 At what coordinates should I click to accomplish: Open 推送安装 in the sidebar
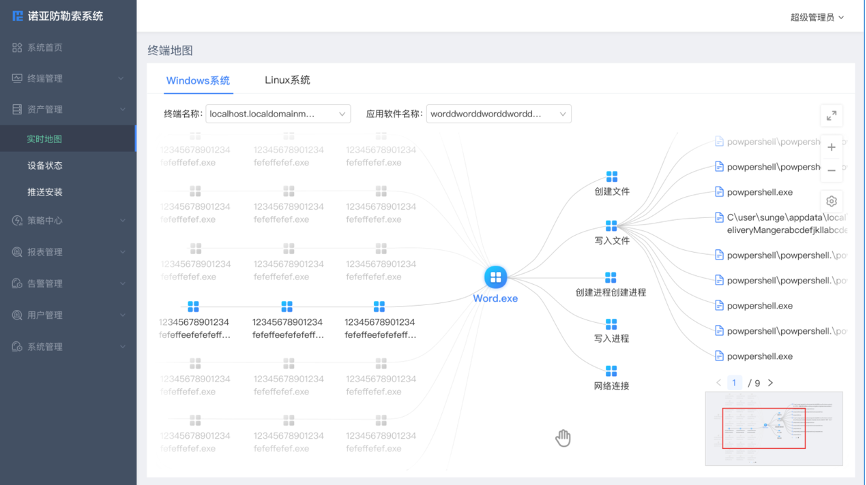pyautogui.click(x=45, y=192)
